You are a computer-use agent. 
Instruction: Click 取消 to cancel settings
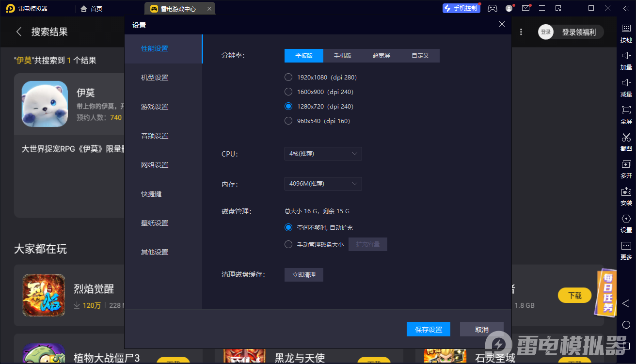pyautogui.click(x=482, y=329)
